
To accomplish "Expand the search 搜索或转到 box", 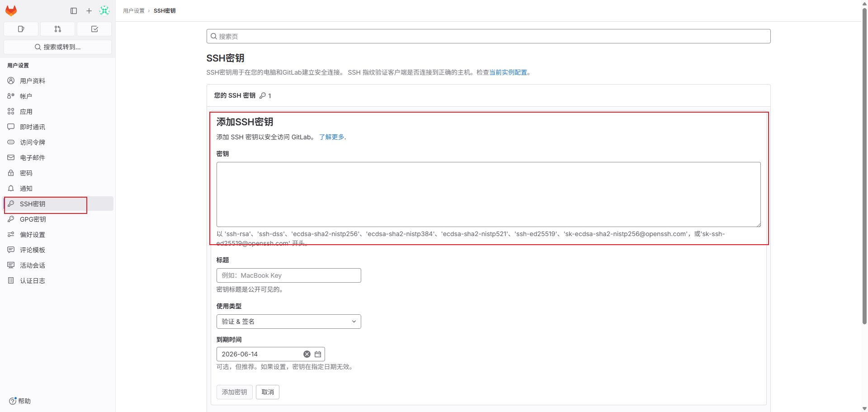I will click(x=57, y=47).
